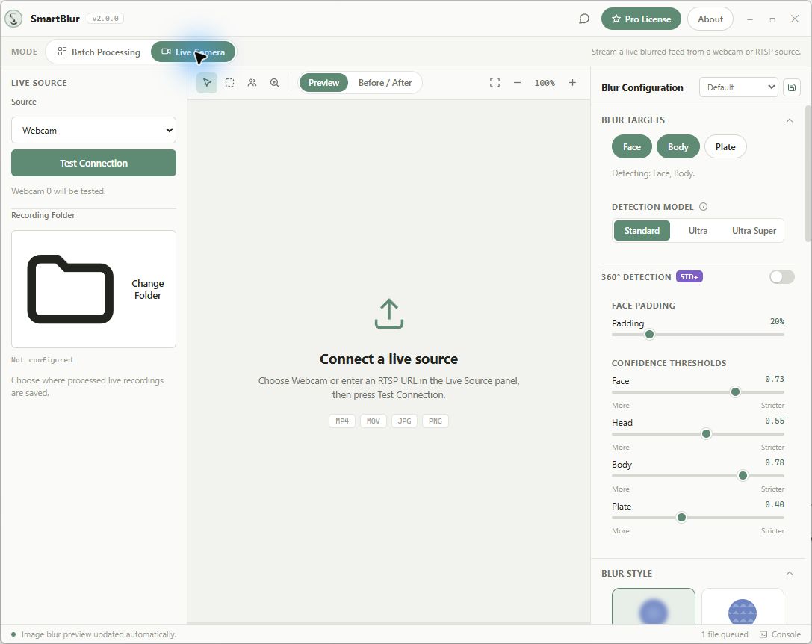Click the 100% zoom value

point(545,83)
